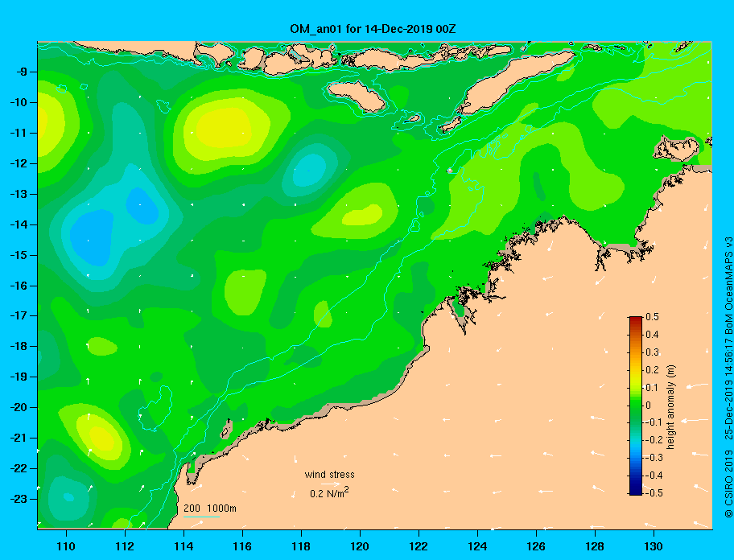Click the '200 1000m' depth contour legend text
The width and height of the screenshot is (734, 560).
pos(210,508)
